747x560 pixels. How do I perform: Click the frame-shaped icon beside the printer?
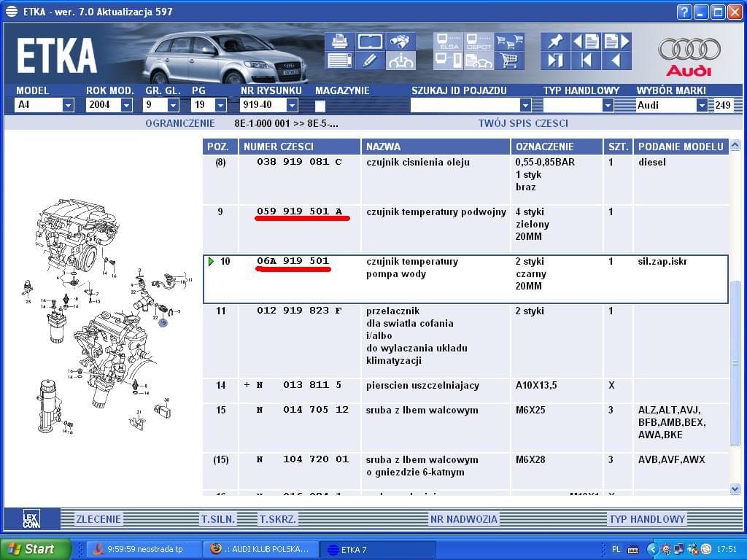(370, 42)
